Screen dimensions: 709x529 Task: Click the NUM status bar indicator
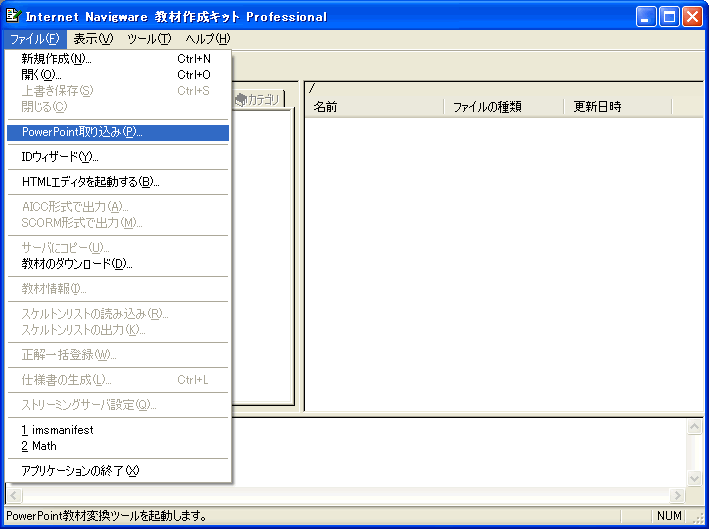point(669,516)
